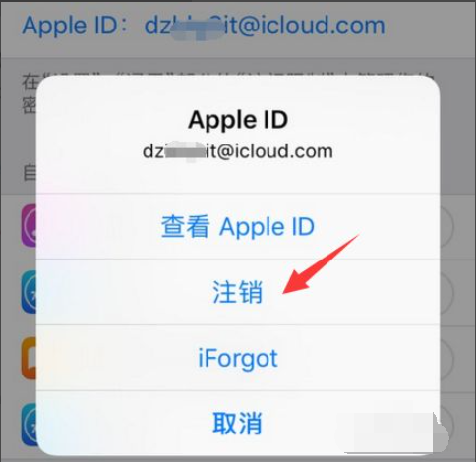Tap the blurred part of top email
476x462 pixels.
(x=197, y=28)
